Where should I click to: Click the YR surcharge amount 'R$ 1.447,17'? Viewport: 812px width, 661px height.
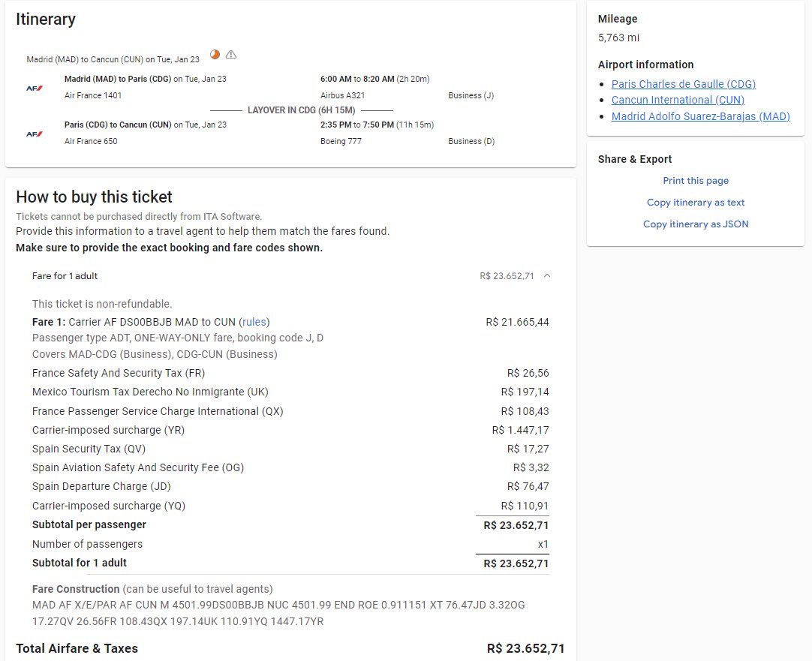point(521,430)
